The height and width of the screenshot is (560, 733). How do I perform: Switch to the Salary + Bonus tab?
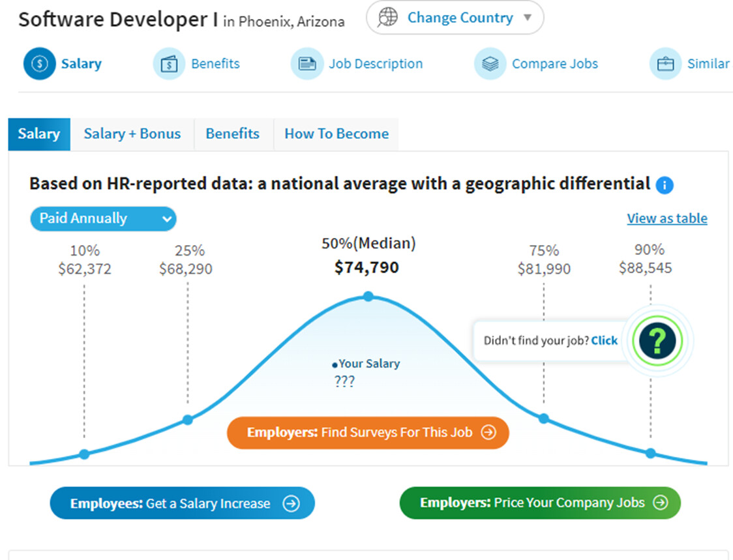[x=132, y=134]
